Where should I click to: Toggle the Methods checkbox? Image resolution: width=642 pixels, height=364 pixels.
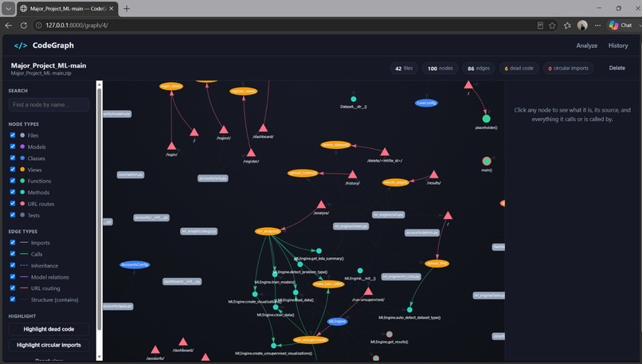[13, 192]
